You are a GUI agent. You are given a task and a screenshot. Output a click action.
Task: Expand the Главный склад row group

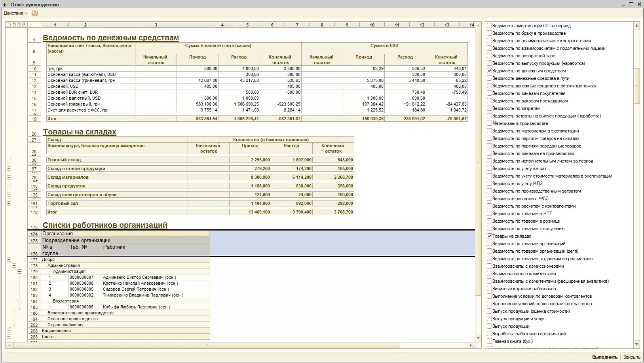pos(9,160)
